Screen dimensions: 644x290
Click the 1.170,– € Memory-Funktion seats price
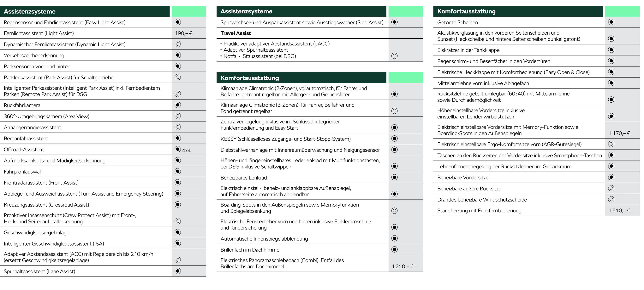pos(619,133)
